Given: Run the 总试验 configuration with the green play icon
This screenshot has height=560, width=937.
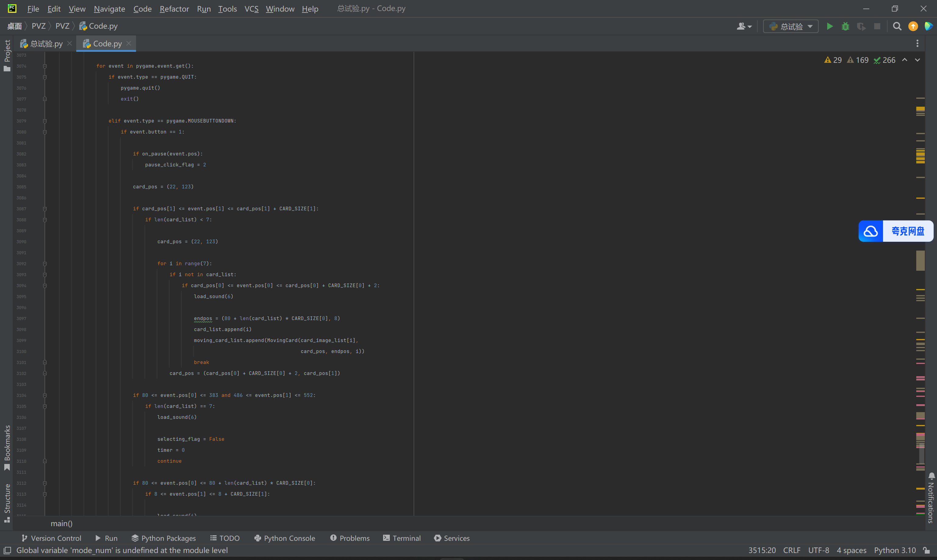Looking at the screenshot, I should pos(829,27).
